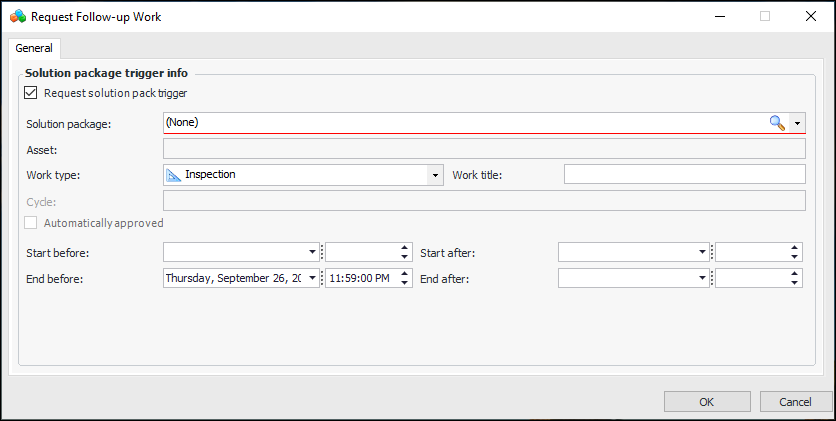Expand the End before date picker
Image resolution: width=836 pixels, height=421 pixels.
tap(312, 278)
